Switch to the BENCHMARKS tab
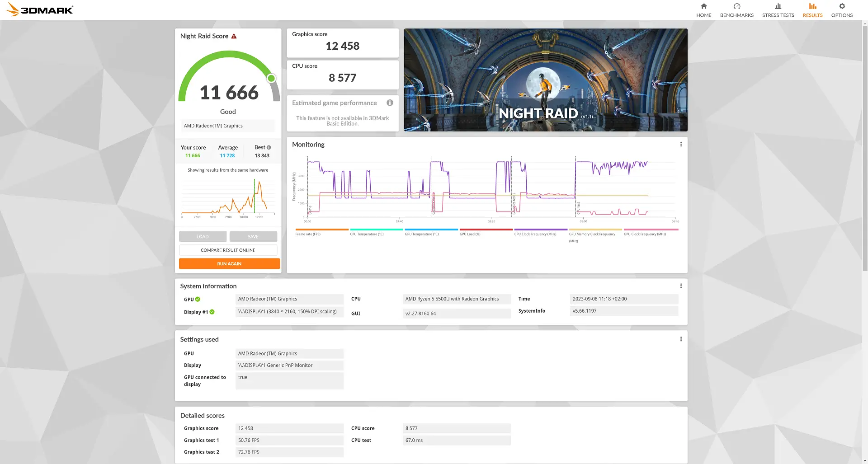 tap(736, 10)
